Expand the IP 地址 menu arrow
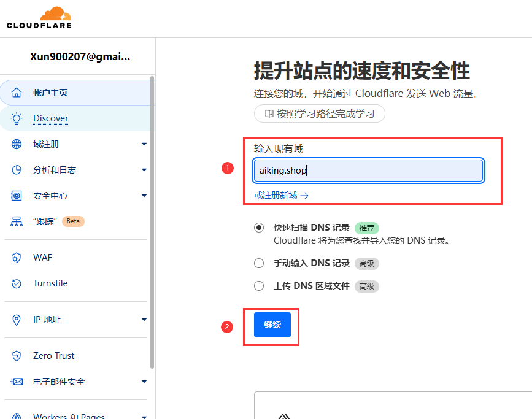 [x=144, y=320]
